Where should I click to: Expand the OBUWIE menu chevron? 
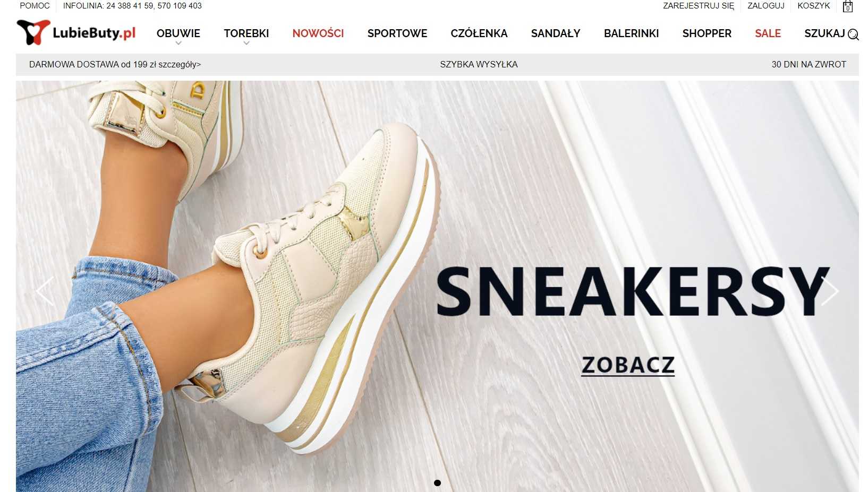tap(178, 44)
